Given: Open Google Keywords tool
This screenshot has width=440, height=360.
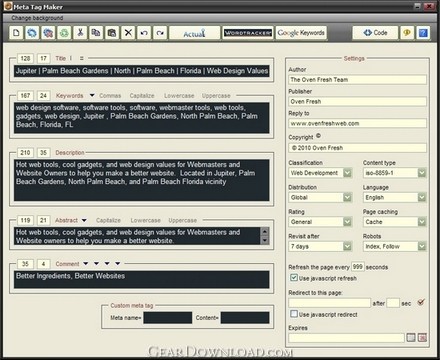Looking at the screenshot, I should [x=301, y=33].
